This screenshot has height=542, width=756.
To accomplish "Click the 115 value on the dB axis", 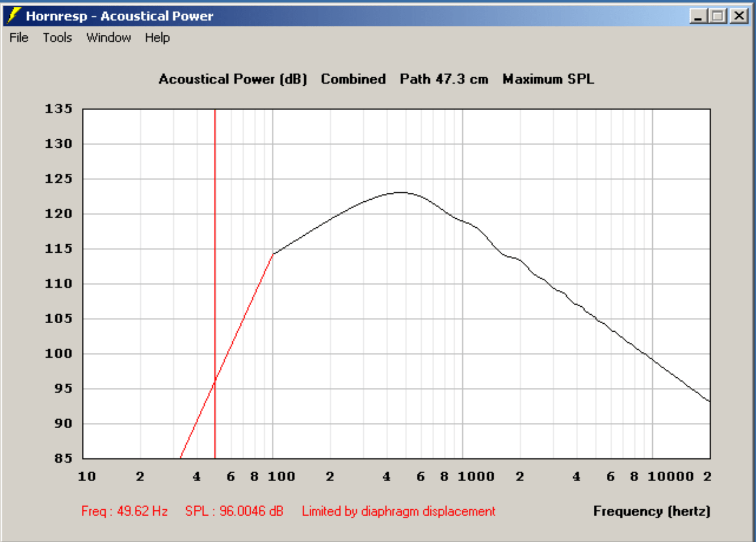I will (x=59, y=248).
